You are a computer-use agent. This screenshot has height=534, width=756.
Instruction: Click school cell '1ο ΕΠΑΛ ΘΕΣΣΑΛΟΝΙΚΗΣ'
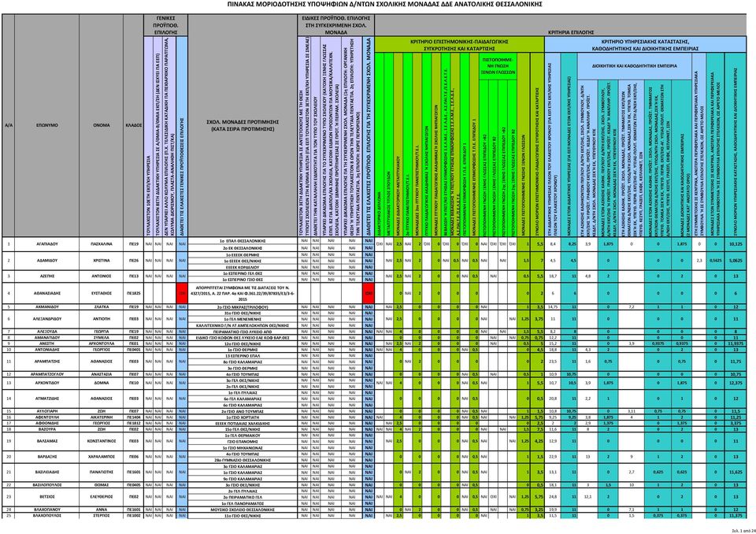[x=243, y=241]
